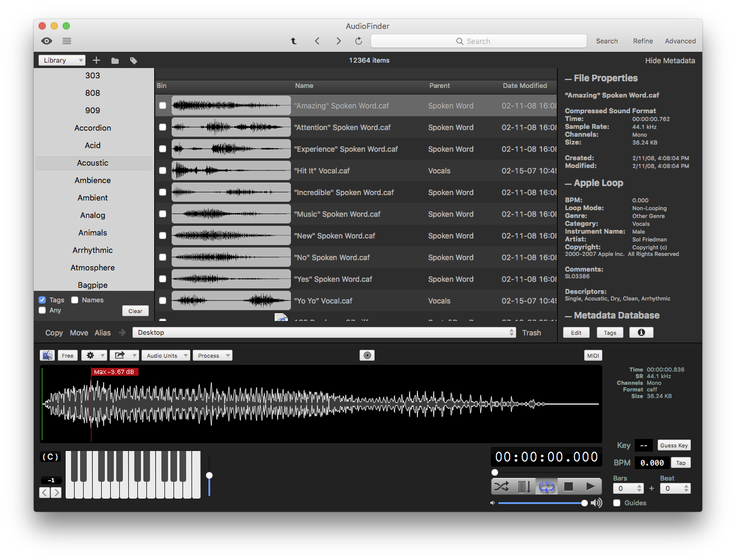Viewport: 736px width, 560px height.
Task: Go back with the left chevron
Action: [x=317, y=41]
